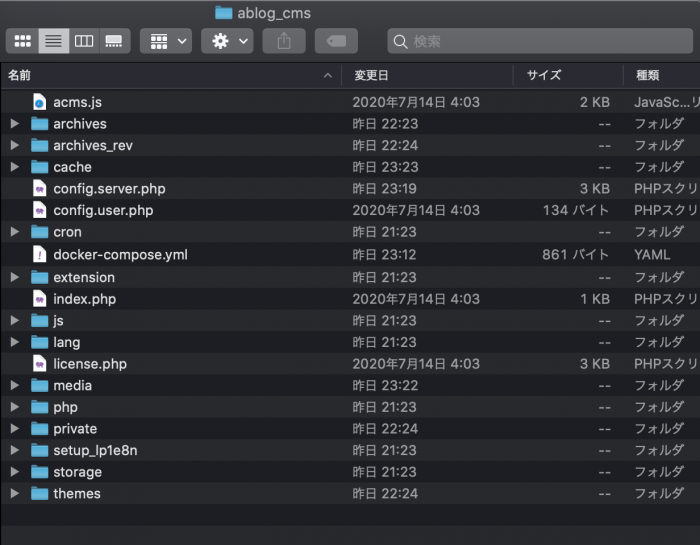Switch to gallery view mode
This screenshot has width=700, height=545.
(x=114, y=41)
